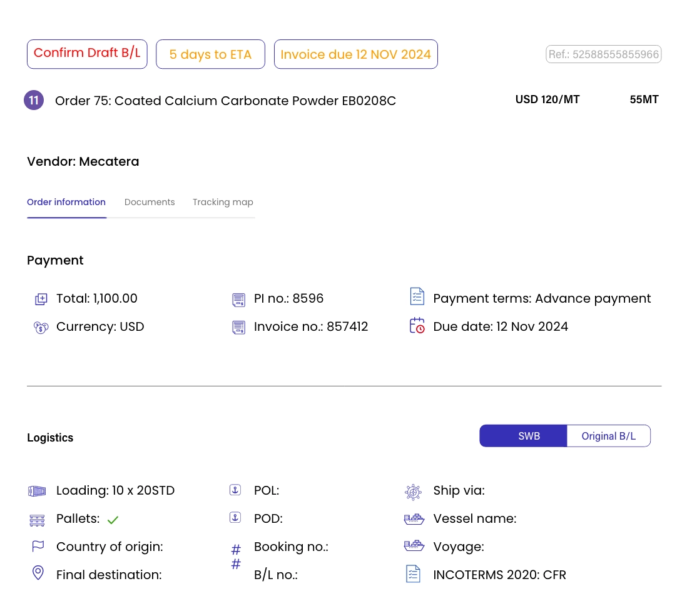Click the Payment terms document icon
The image size is (682, 616).
click(x=417, y=297)
